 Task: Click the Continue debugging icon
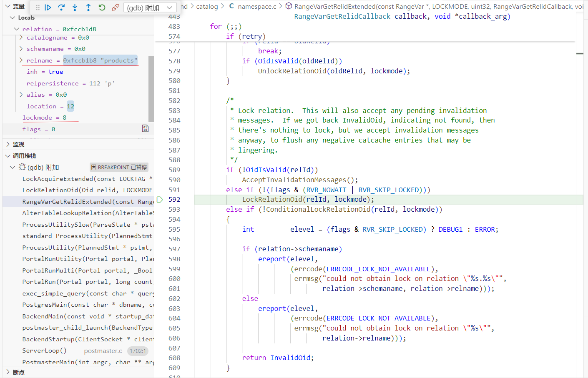tap(48, 8)
